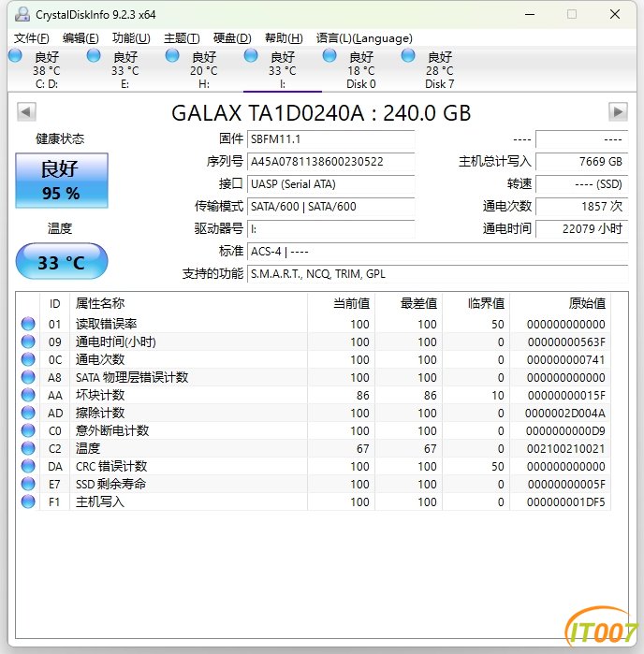Go to next disk with right arrow
Screen dimensions: 644x654
(x=618, y=111)
